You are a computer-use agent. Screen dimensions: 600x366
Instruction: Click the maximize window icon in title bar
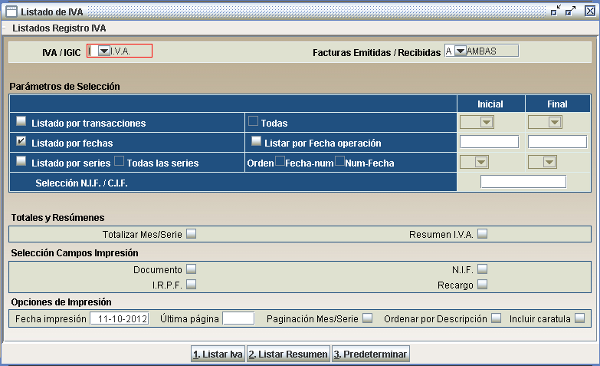click(571, 11)
